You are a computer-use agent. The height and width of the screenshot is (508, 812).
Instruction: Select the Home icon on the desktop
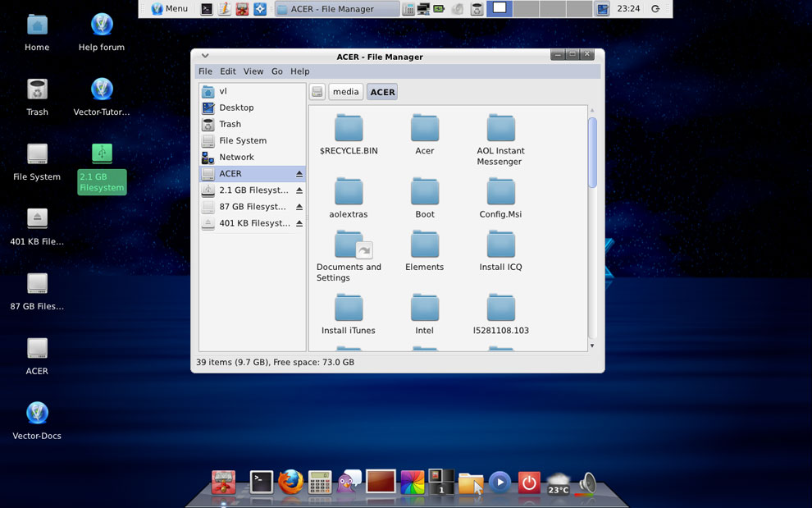[37, 33]
